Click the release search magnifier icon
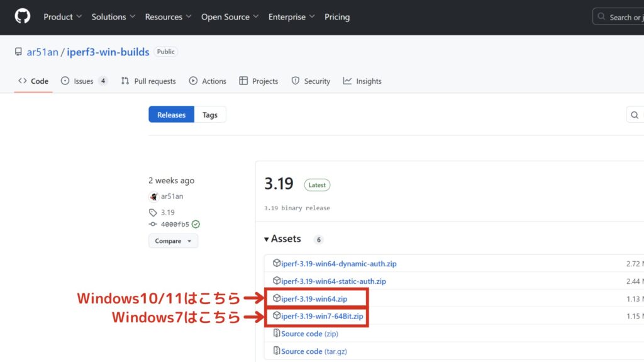 [635, 115]
